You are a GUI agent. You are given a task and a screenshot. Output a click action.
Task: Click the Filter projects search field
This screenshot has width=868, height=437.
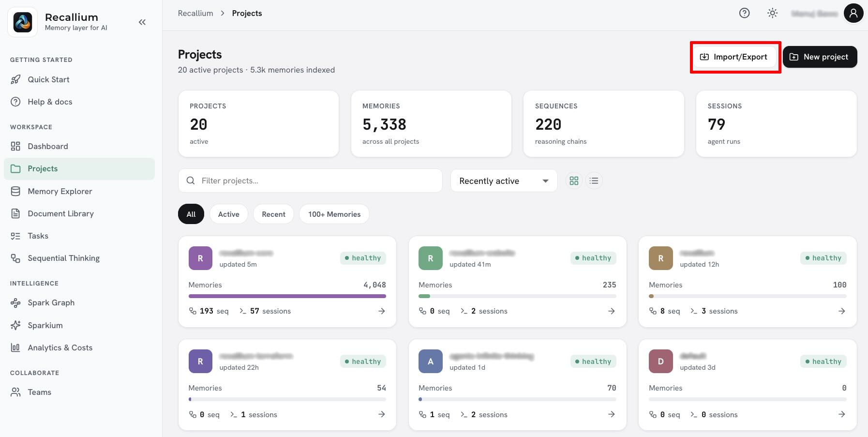point(310,181)
